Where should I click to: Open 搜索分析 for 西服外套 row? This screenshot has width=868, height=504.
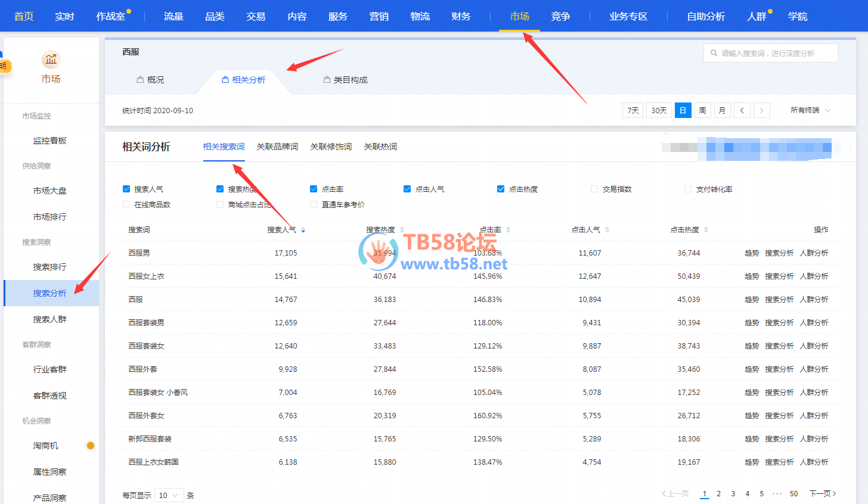click(779, 369)
